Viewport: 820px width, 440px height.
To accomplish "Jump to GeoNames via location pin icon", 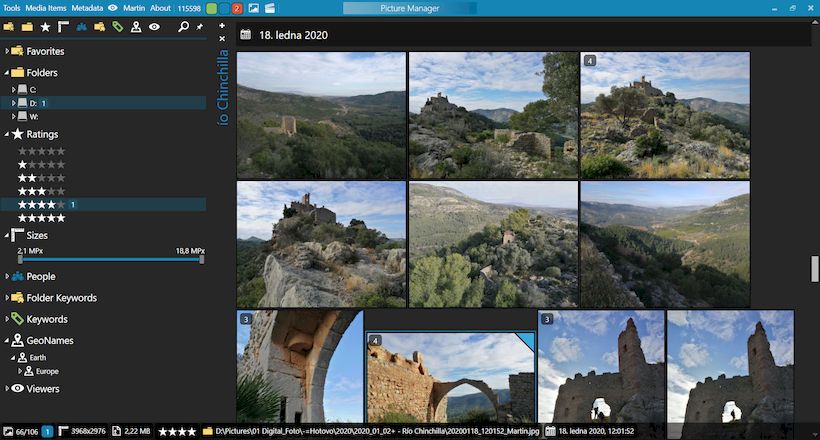I will (x=136, y=27).
